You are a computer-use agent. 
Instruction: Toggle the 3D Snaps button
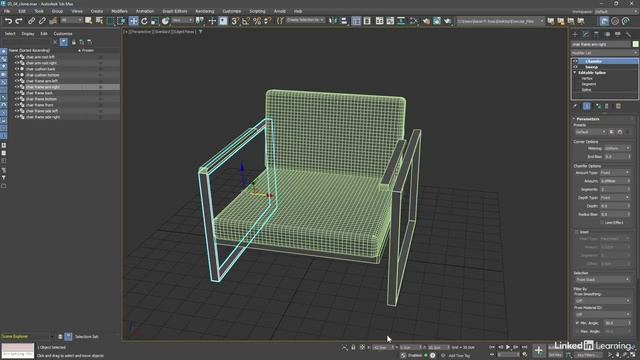(235, 21)
